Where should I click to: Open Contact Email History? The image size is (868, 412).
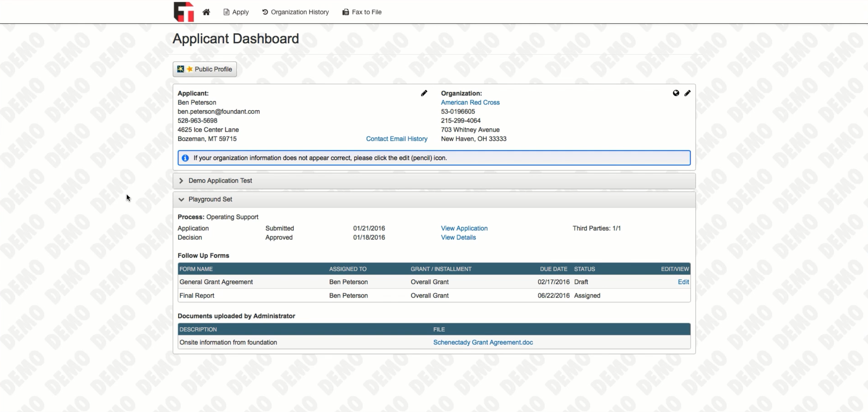click(397, 139)
